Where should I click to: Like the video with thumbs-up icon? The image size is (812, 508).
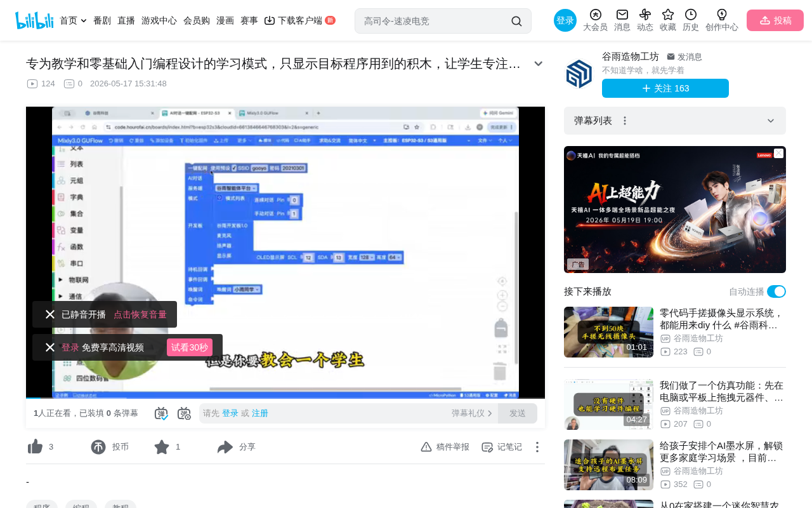point(36,447)
